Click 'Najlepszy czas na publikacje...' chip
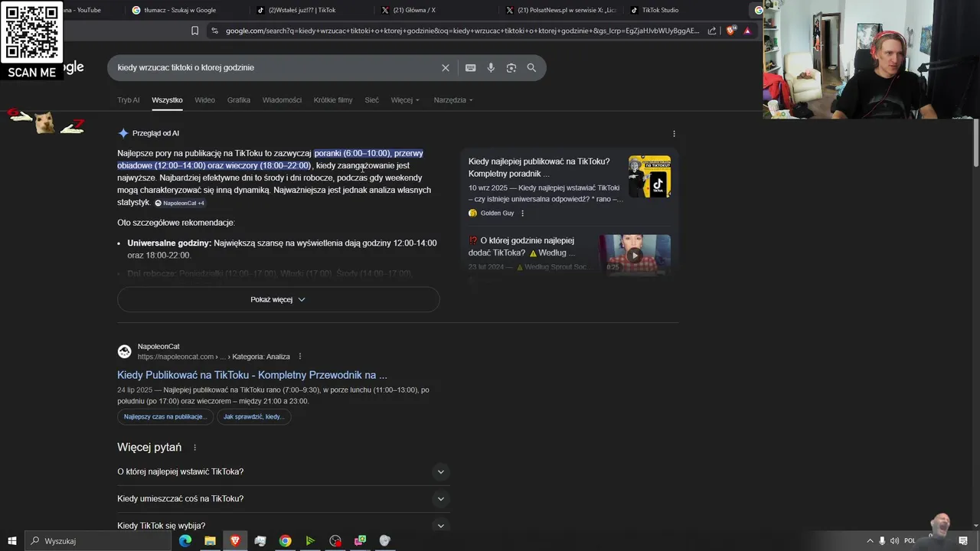The image size is (980, 551). coord(165,416)
